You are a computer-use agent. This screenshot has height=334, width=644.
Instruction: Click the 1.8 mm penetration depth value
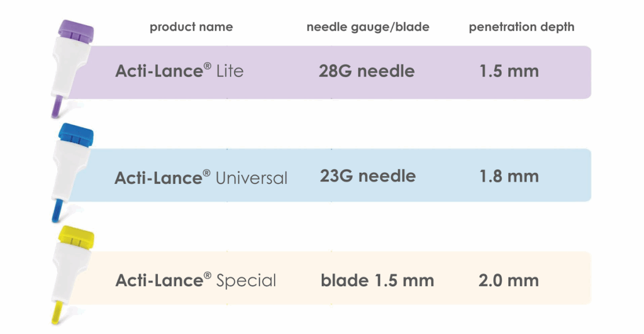509,176
